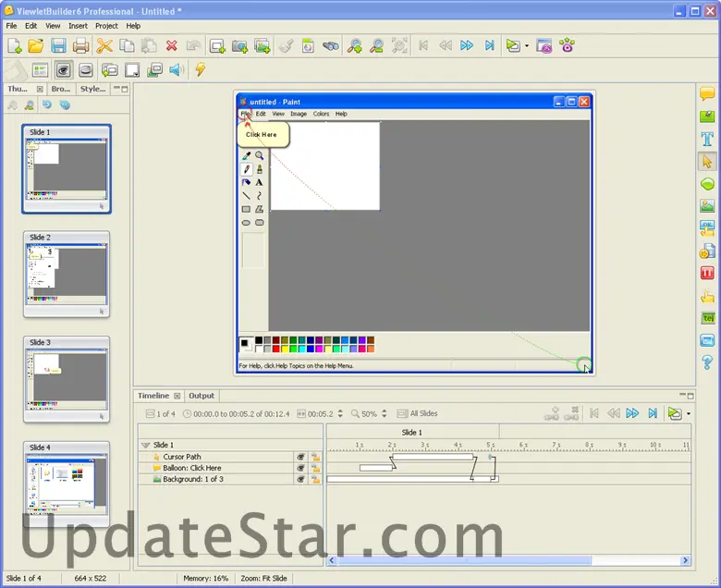The height and width of the screenshot is (588, 721).
Task: Toggle the lock on Balloon: Click Here row
Action: 315,468
